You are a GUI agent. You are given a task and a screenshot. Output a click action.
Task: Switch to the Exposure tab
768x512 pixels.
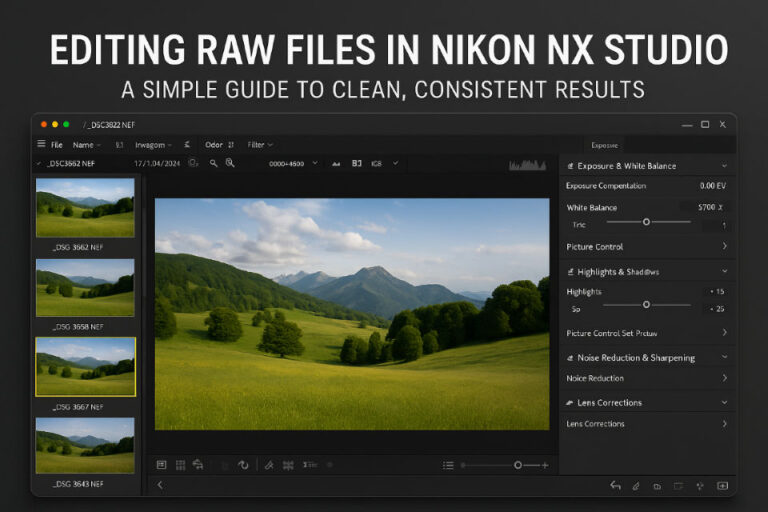point(604,145)
